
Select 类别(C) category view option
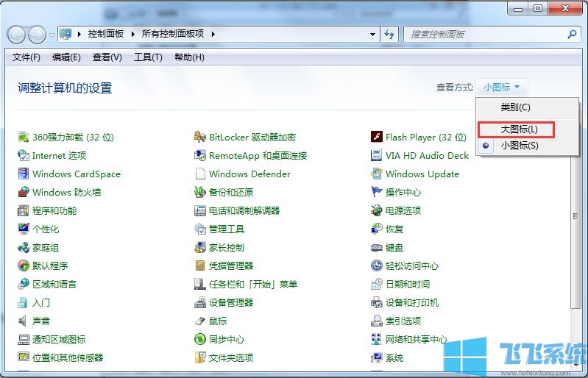pos(515,107)
